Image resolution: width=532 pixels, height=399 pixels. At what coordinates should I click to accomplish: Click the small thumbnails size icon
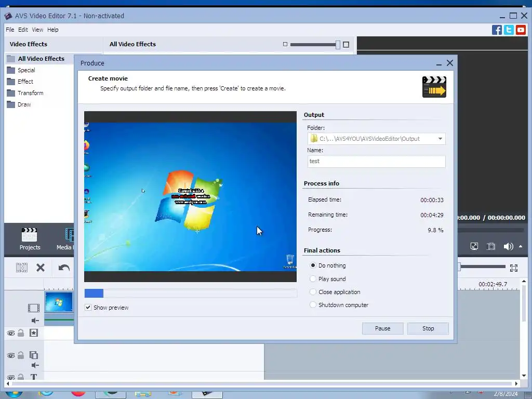(x=285, y=44)
